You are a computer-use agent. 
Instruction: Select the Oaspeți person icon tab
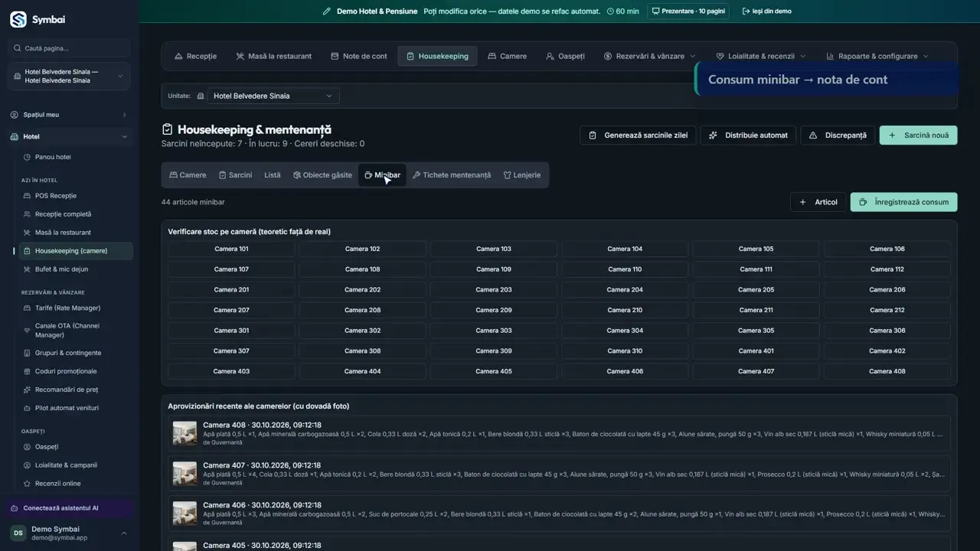pos(550,57)
